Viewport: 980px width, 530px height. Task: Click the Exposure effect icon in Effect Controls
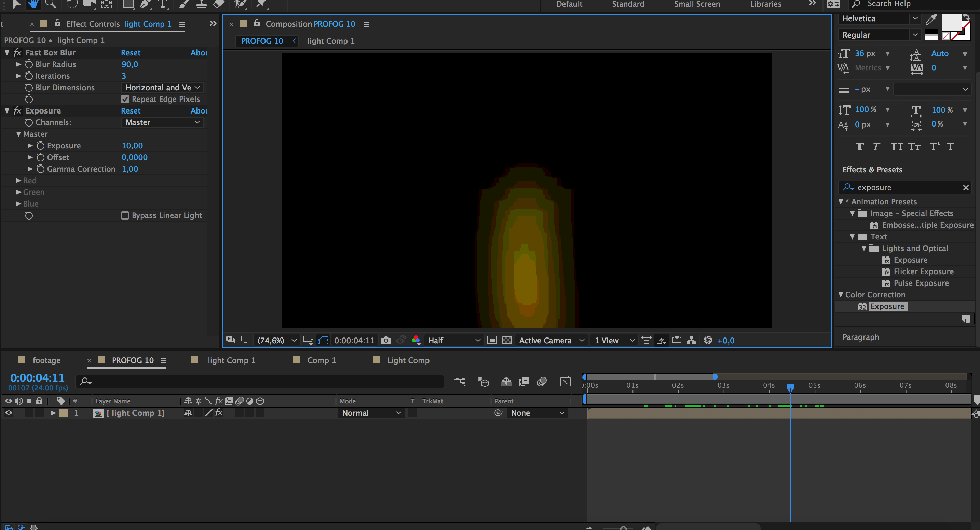click(x=18, y=110)
